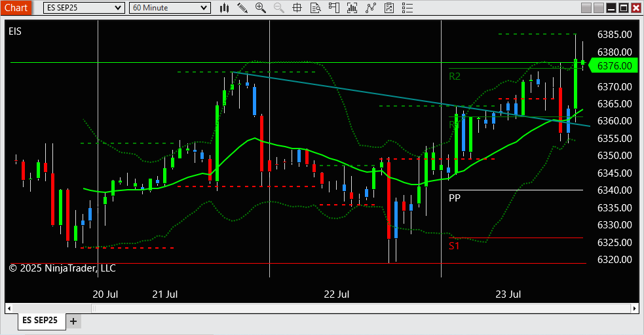Open the strategy performance icon
The image size is (644, 335).
tap(389, 8)
